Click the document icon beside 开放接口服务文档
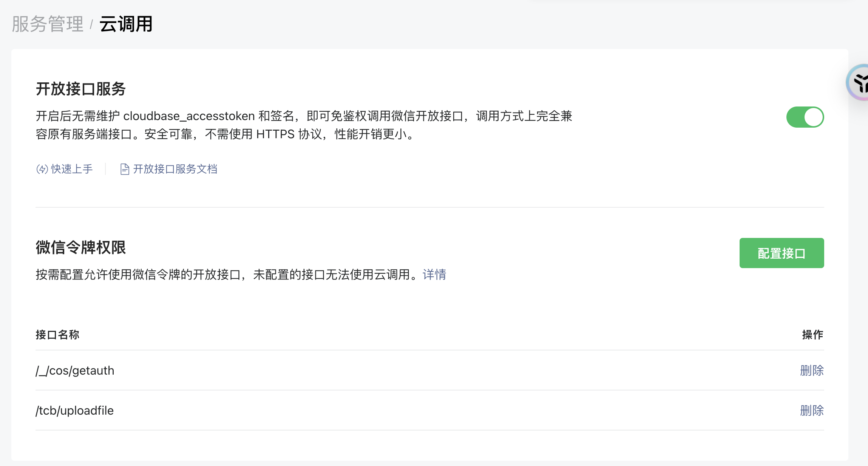 pyautogui.click(x=125, y=169)
